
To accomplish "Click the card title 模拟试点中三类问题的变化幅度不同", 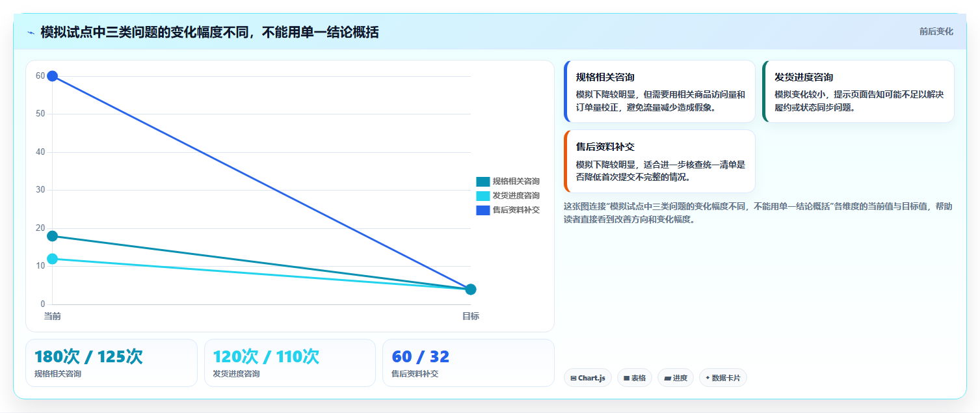I will click(209, 32).
